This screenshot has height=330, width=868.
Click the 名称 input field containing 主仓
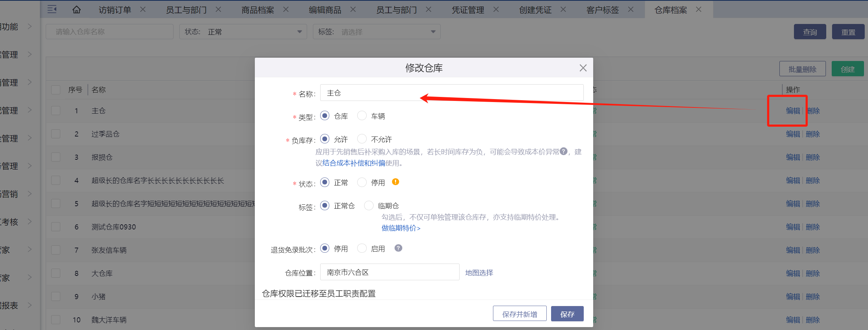click(451, 93)
